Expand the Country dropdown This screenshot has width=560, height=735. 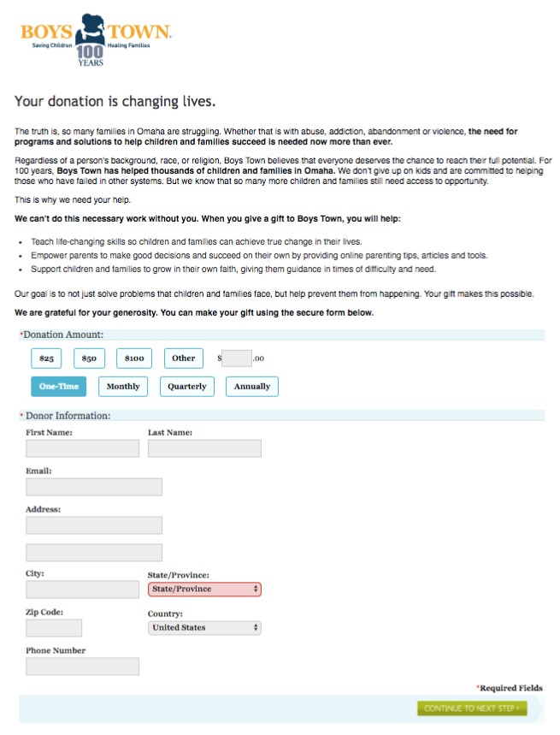coord(204,628)
